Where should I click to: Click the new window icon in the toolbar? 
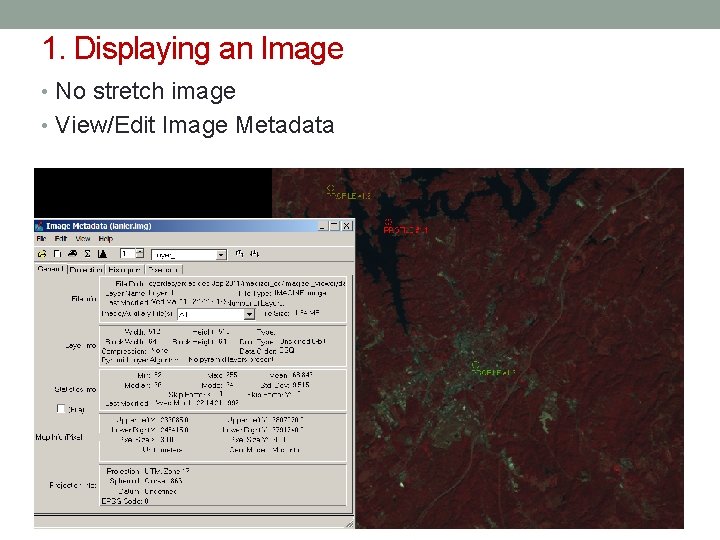[57, 253]
